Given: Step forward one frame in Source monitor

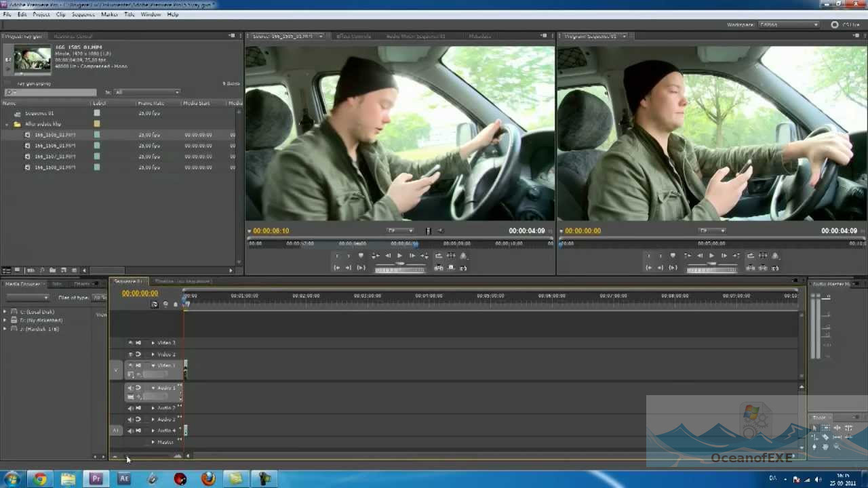Looking at the screenshot, I should (x=412, y=256).
